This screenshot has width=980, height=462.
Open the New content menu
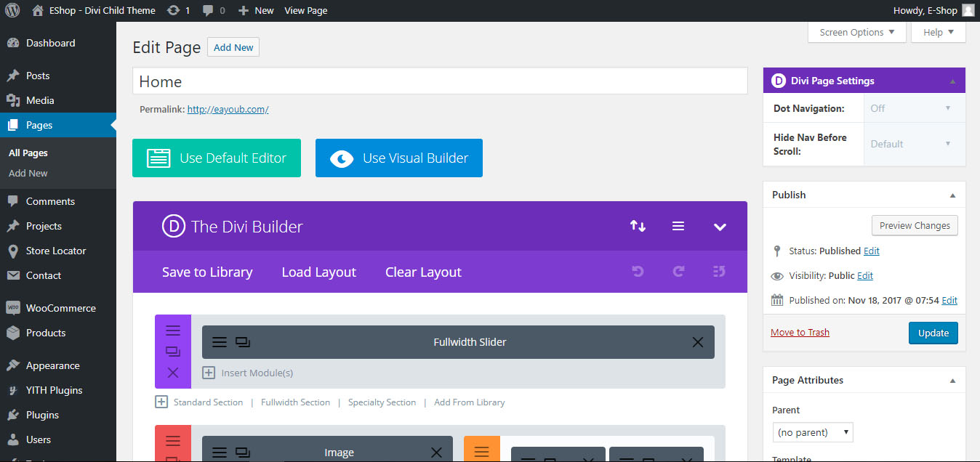tap(256, 10)
